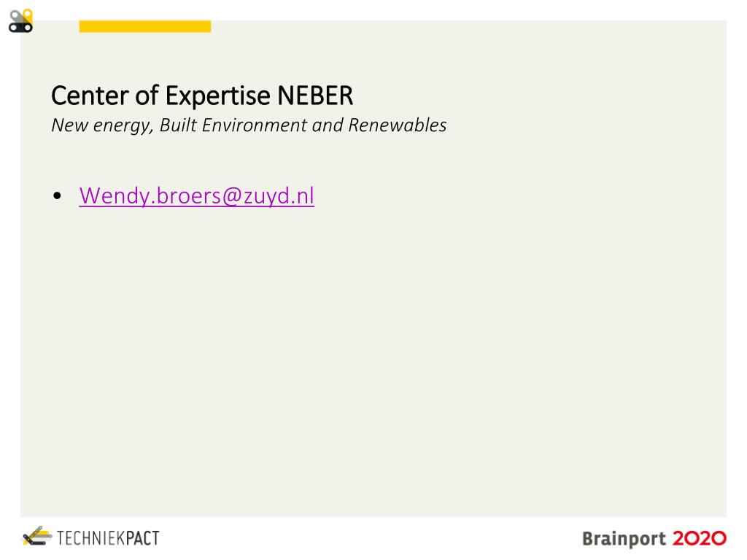Screen dimensions: 747x560
Task: Click the Techniekpact pencil logo icon
Action: pos(38,536)
